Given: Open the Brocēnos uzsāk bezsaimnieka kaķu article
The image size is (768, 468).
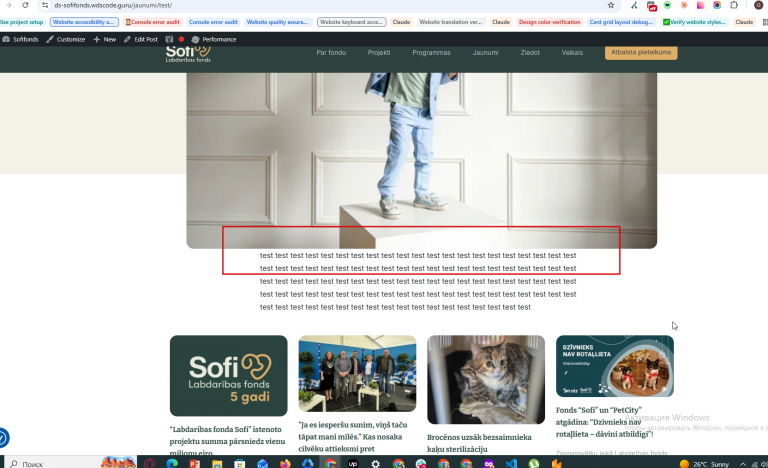Looking at the screenshot, I should pyautogui.click(x=479, y=443).
